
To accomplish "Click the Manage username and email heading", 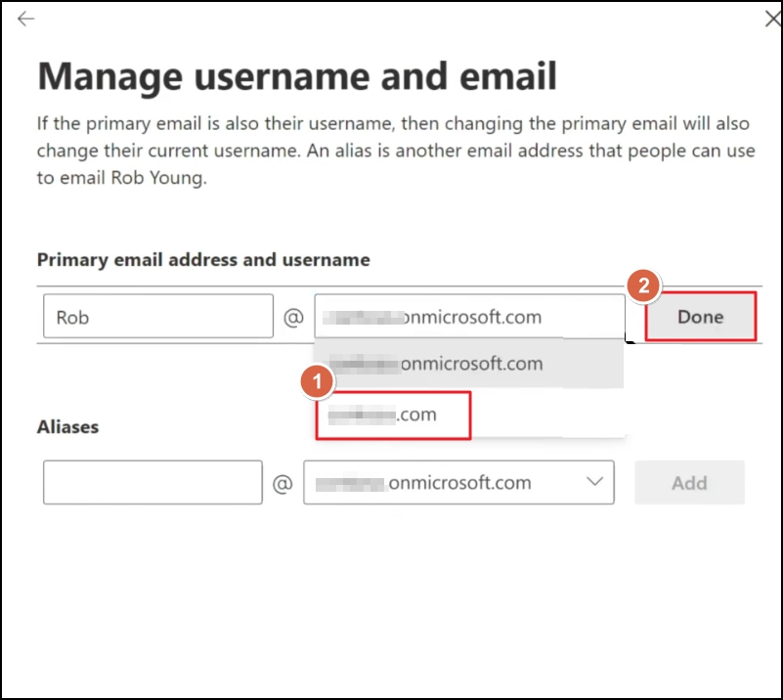I will (297, 75).
